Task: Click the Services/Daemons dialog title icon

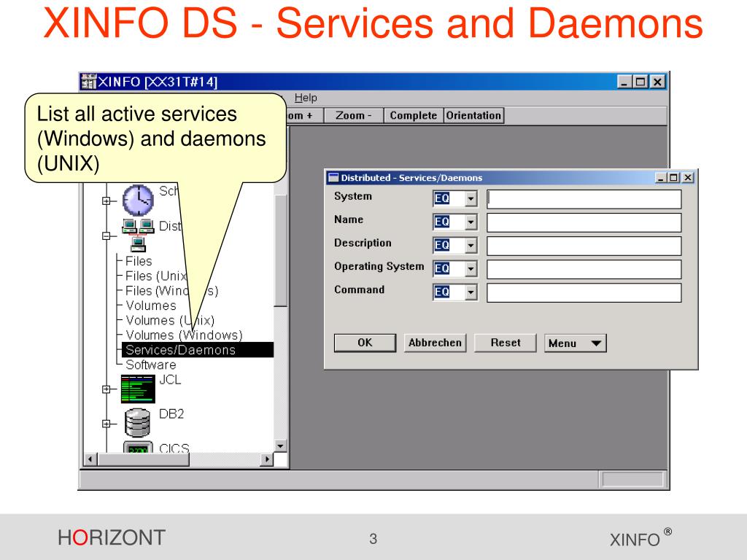Action: pos(333,178)
